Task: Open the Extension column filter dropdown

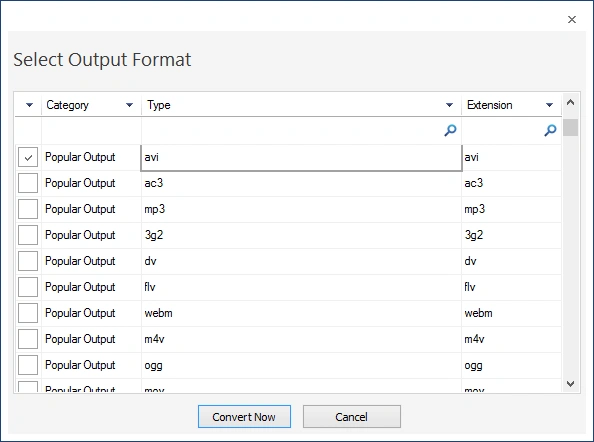Action: coord(549,105)
